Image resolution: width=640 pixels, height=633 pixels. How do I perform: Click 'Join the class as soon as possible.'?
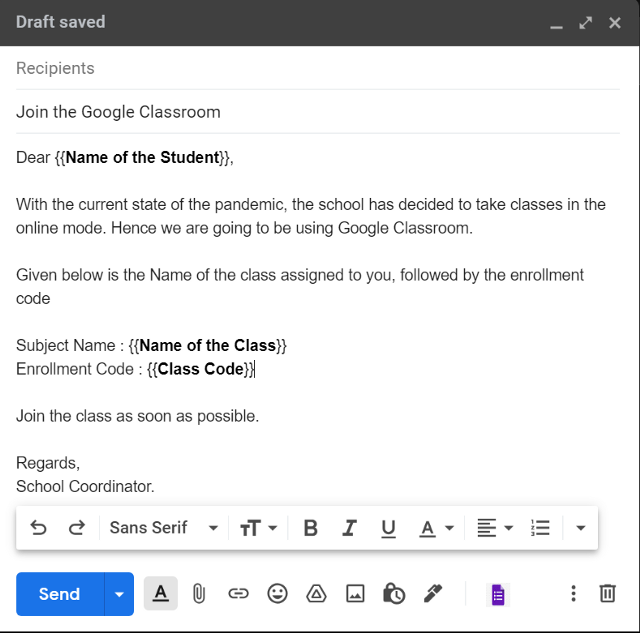coord(138,416)
